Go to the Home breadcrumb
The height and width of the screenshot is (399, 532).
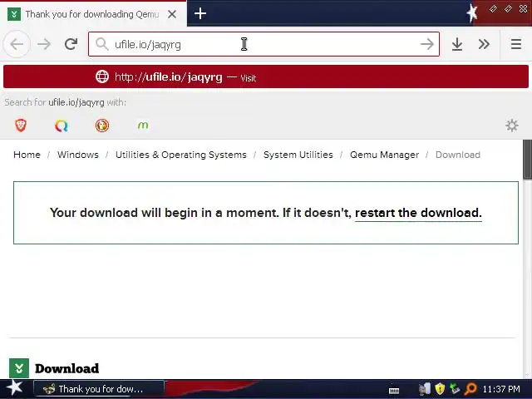pos(27,155)
